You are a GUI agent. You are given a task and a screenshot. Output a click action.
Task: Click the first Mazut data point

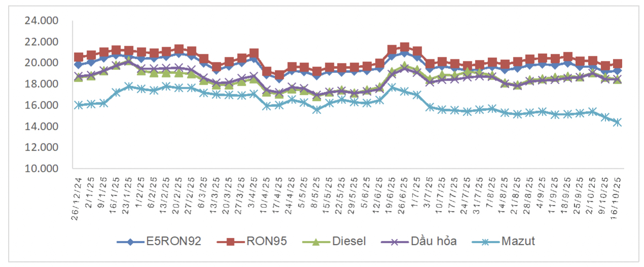pos(79,105)
